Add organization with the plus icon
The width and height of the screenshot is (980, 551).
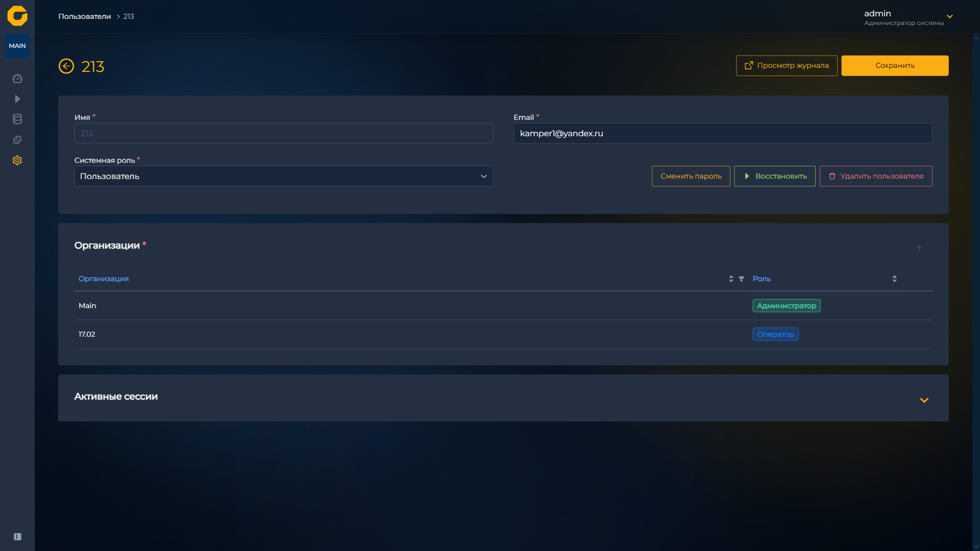point(919,247)
